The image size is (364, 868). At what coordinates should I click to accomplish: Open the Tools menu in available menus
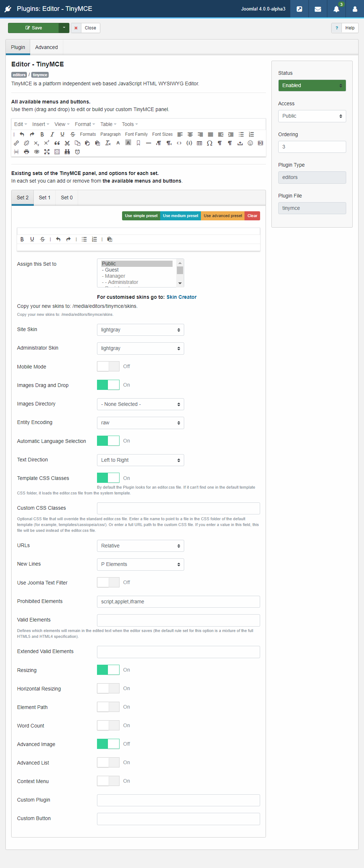pyautogui.click(x=130, y=124)
